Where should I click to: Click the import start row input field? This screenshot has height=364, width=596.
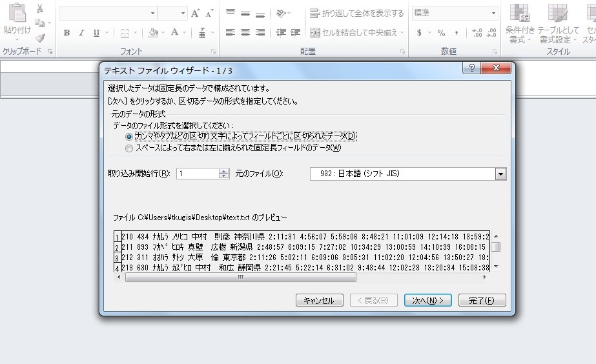pos(197,174)
